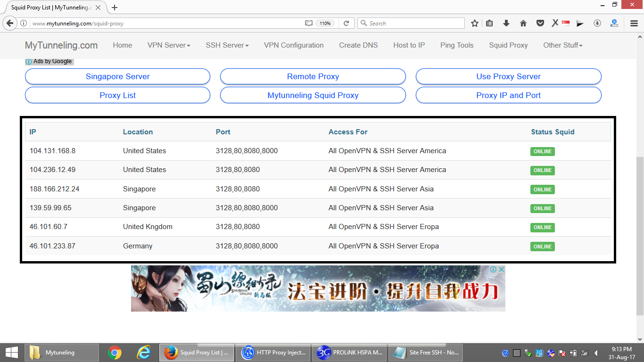Select IP address 46.101.233.87
644x362 pixels.
52,246
